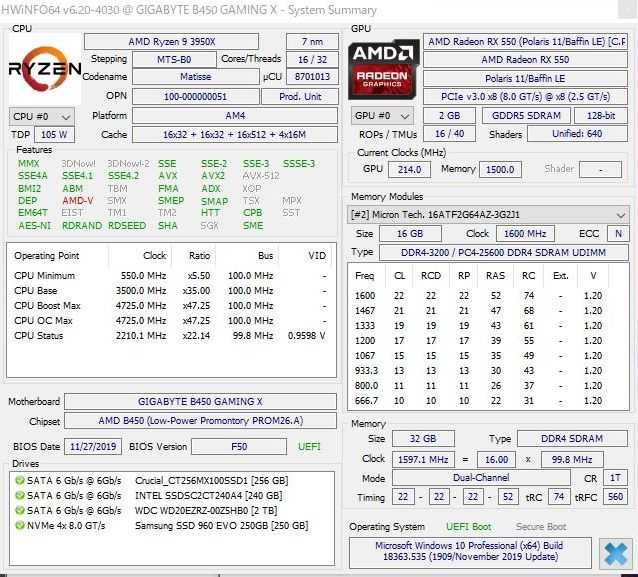
Task: Click the total memory size 32 GB field
Action: [423, 439]
